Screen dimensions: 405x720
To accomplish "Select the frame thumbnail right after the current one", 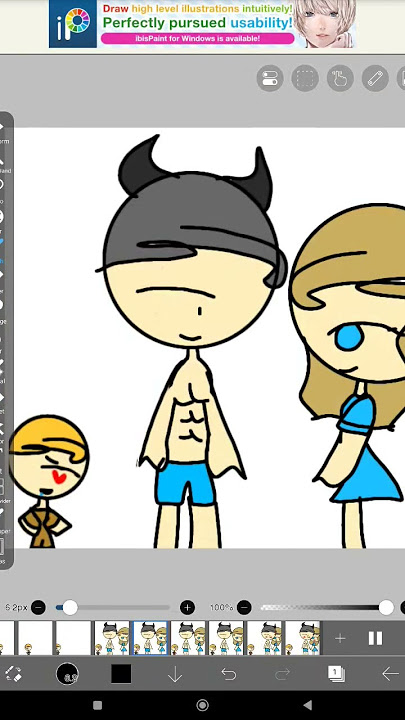I will coord(188,638).
